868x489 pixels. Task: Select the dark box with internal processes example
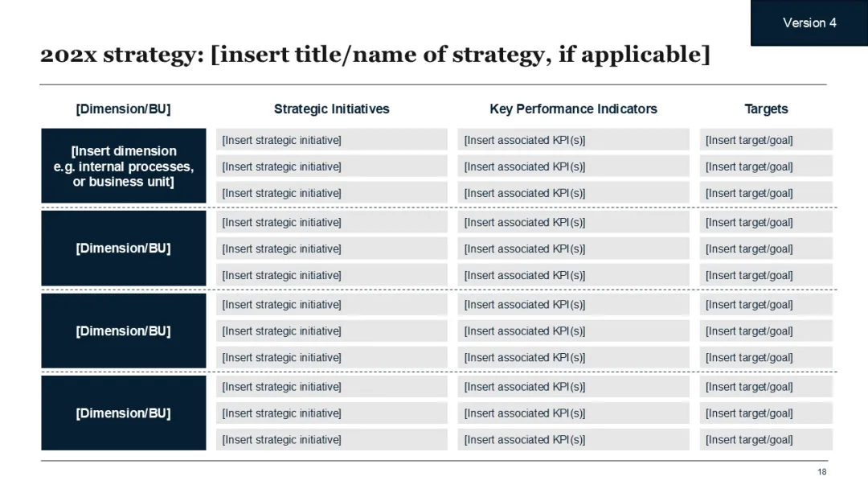click(124, 166)
